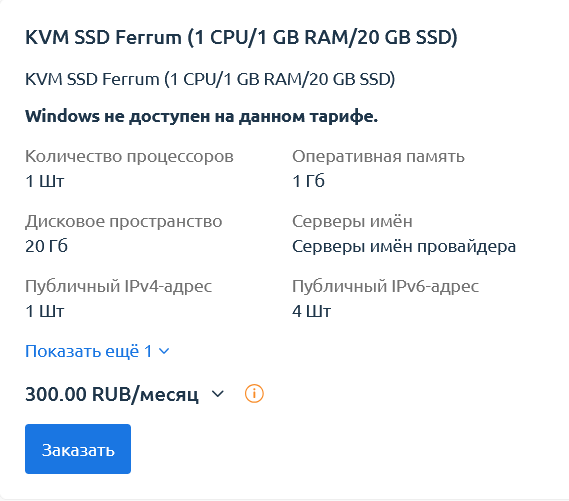Click the Дисковое пространство label
The height and width of the screenshot is (501, 569).
123,221
